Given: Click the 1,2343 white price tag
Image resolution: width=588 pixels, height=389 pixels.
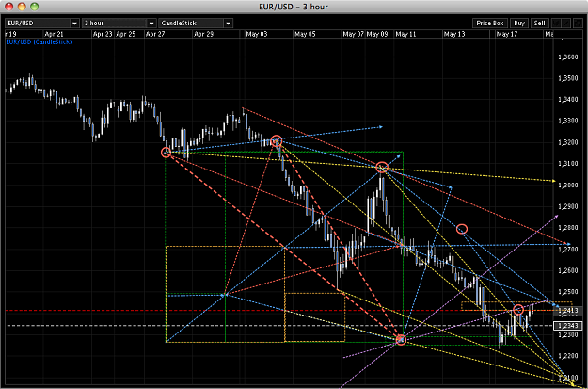Looking at the screenshot, I should click(x=568, y=326).
